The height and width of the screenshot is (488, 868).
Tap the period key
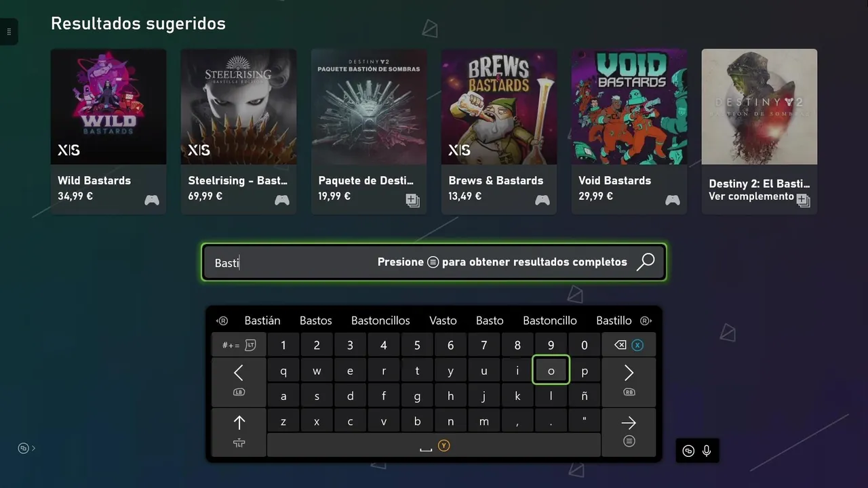point(551,421)
